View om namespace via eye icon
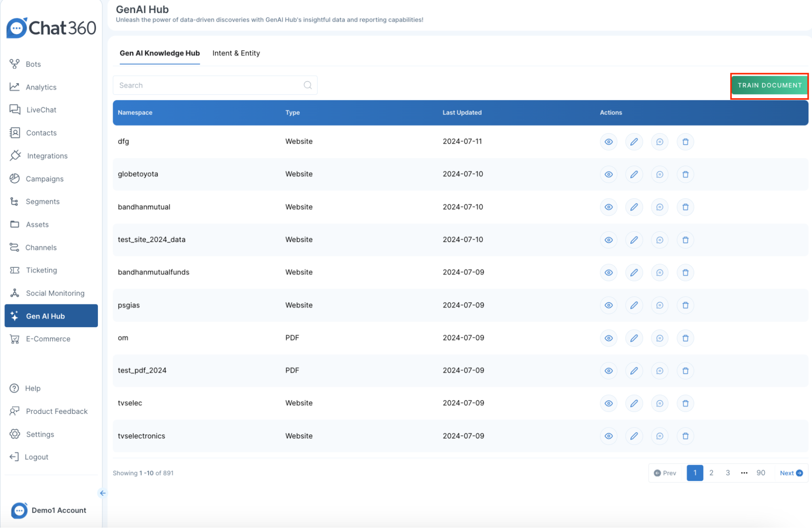Screen dimensions: 812x528 [x=608, y=338]
